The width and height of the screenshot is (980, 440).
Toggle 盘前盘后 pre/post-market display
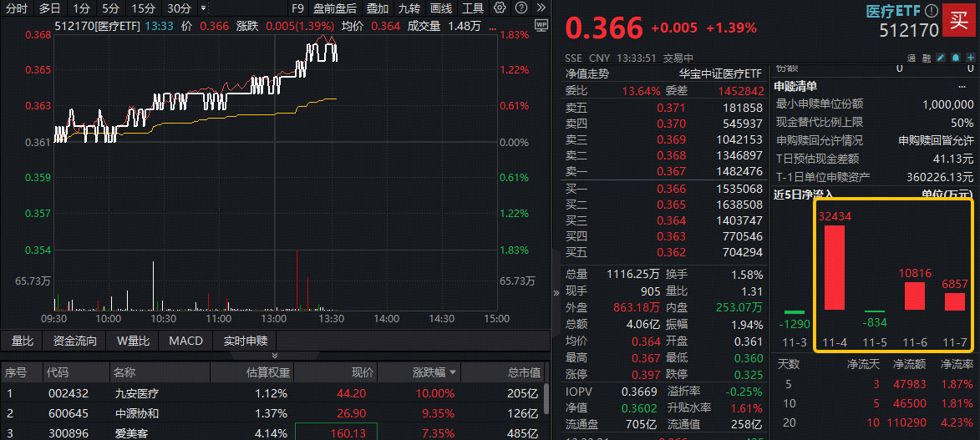pyautogui.click(x=334, y=8)
